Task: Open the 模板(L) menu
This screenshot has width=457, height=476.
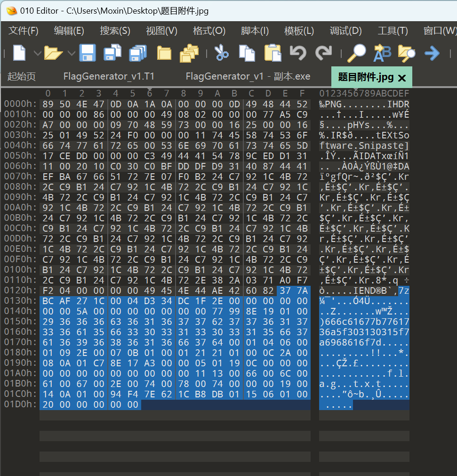Action: click(299, 31)
